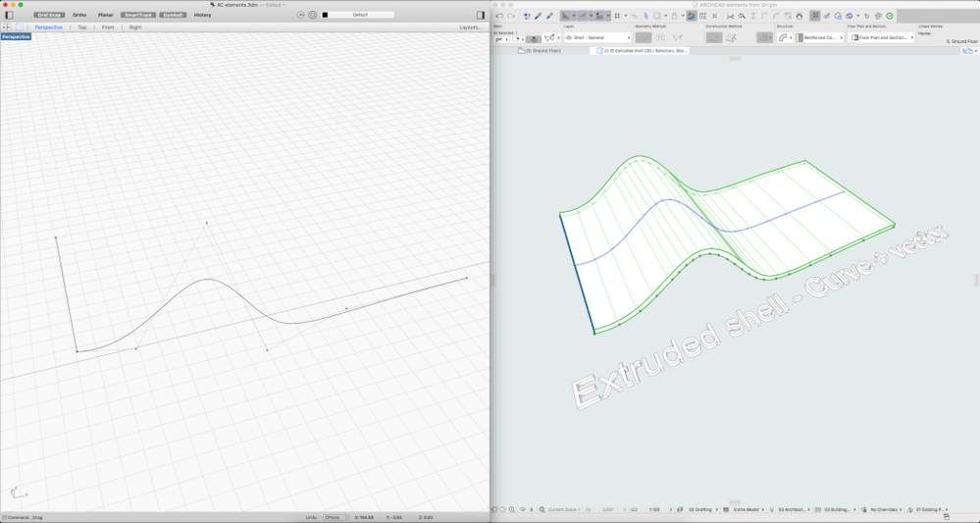Toggle Grid Snap in Rhino window
The height and width of the screenshot is (523, 980).
[49, 15]
